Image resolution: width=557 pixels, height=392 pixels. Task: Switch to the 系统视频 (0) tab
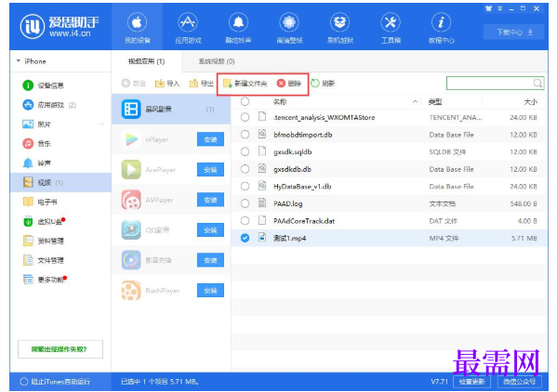click(217, 61)
